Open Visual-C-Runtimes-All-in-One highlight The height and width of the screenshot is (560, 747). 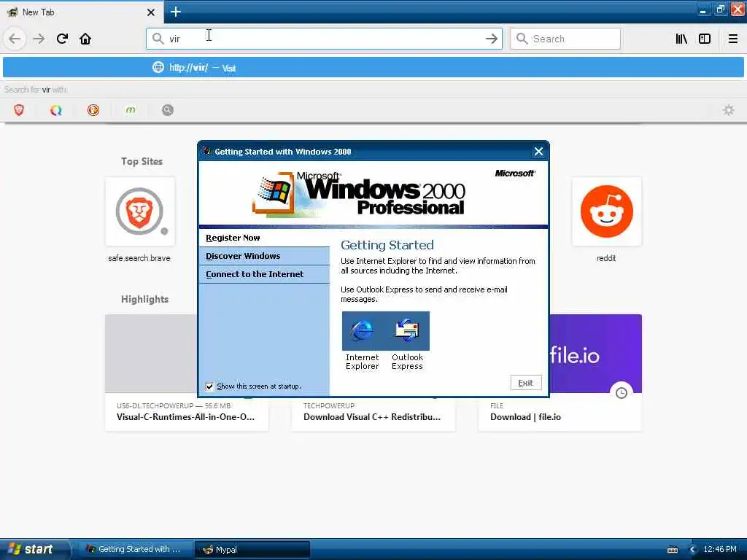(x=186, y=417)
